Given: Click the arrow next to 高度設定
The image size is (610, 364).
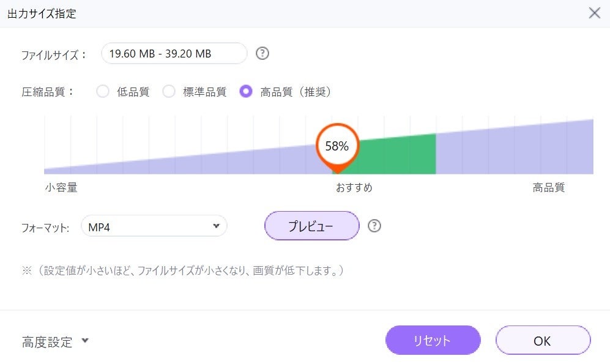Looking at the screenshot, I should (x=85, y=341).
